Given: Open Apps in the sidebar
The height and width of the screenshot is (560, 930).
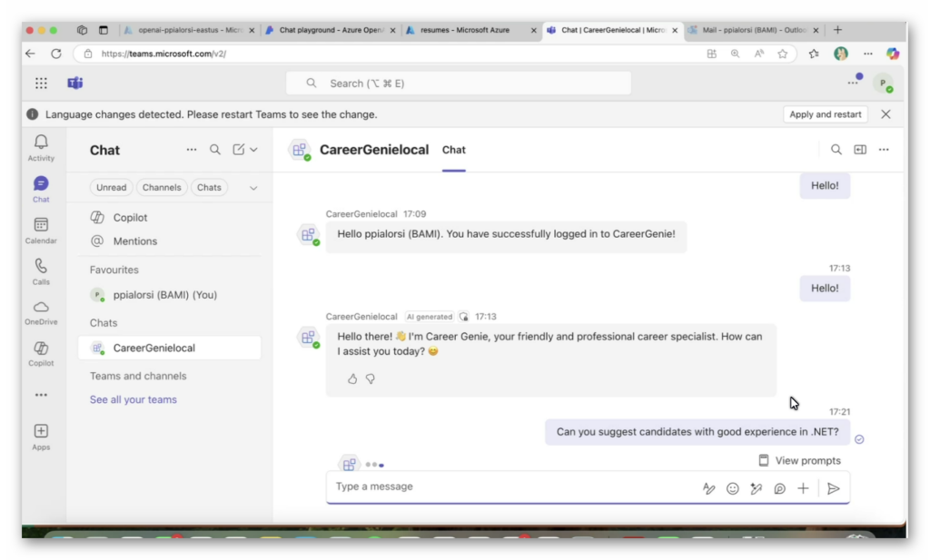Looking at the screenshot, I should tap(41, 437).
